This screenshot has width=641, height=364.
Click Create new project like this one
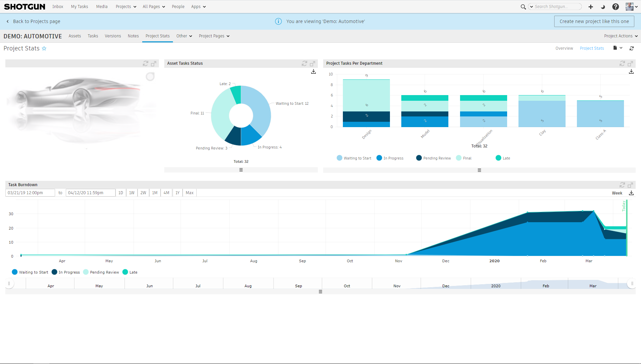(x=594, y=21)
